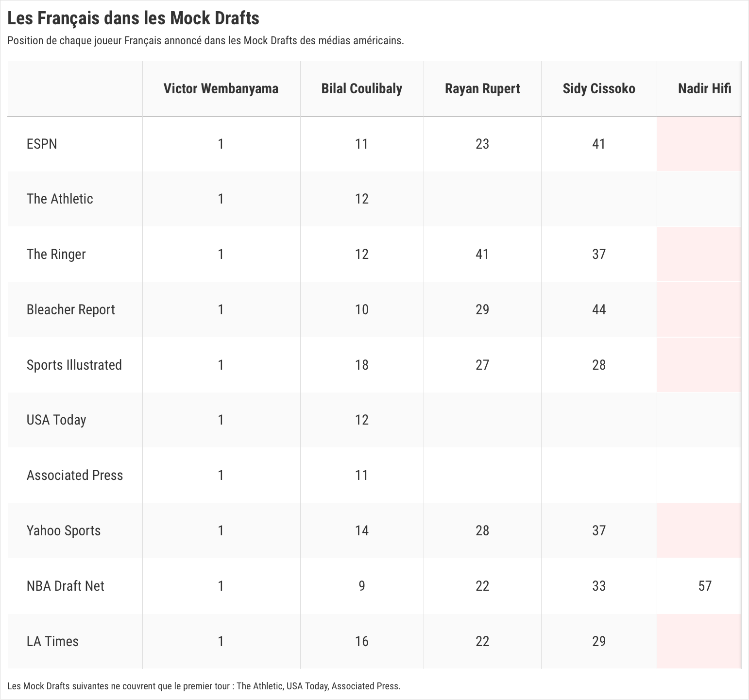Click the title Les Français dans les Mock Drafts
Screen dimensions: 749x700
pyautogui.click(x=133, y=18)
